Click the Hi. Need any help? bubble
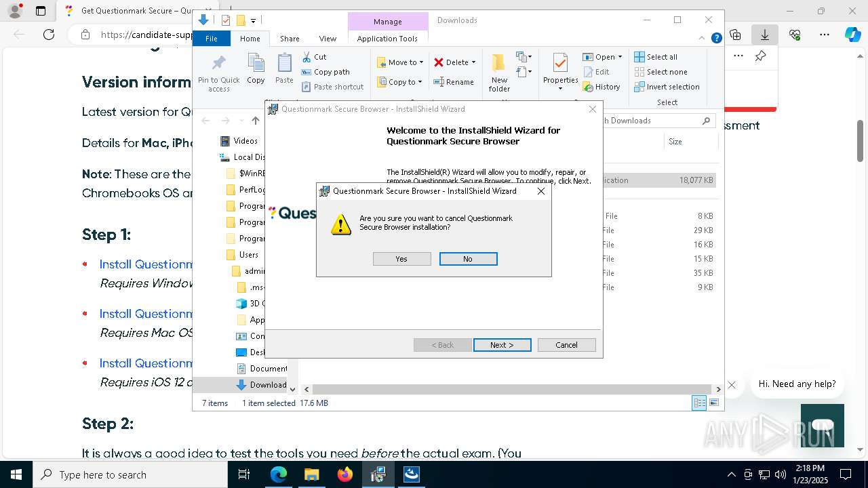 click(797, 384)
